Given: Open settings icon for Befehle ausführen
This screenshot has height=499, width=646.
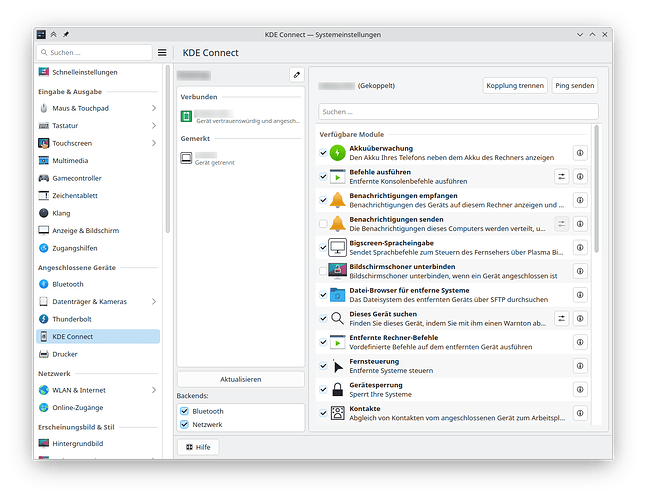Looking at the screenshot, I should tap(561, 176).
